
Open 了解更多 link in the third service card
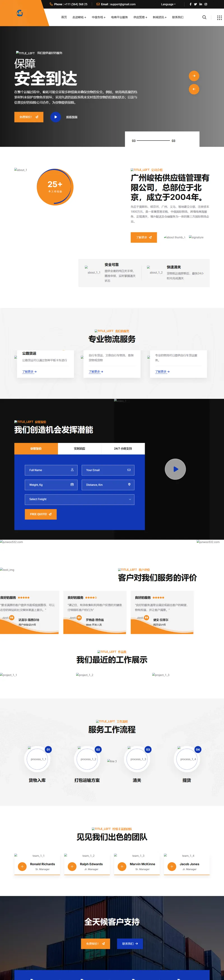[162, 371]
